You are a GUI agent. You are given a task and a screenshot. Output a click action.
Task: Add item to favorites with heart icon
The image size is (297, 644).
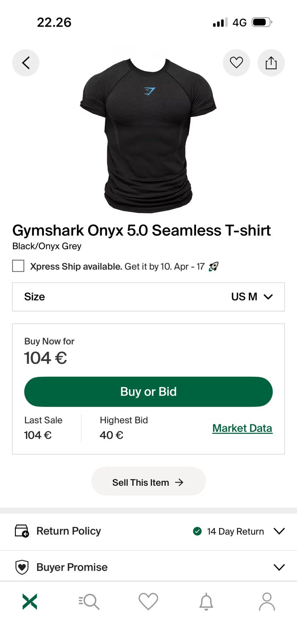pos(236,63)
